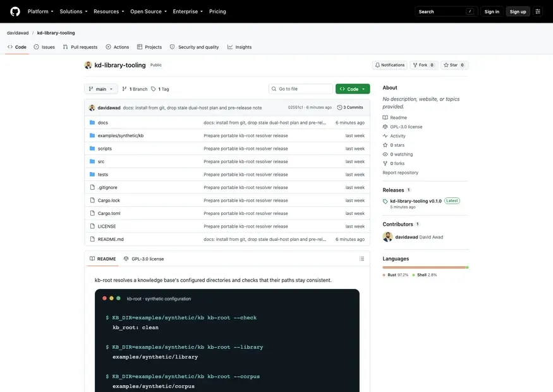Star the repository

click(x=454, y=65)
